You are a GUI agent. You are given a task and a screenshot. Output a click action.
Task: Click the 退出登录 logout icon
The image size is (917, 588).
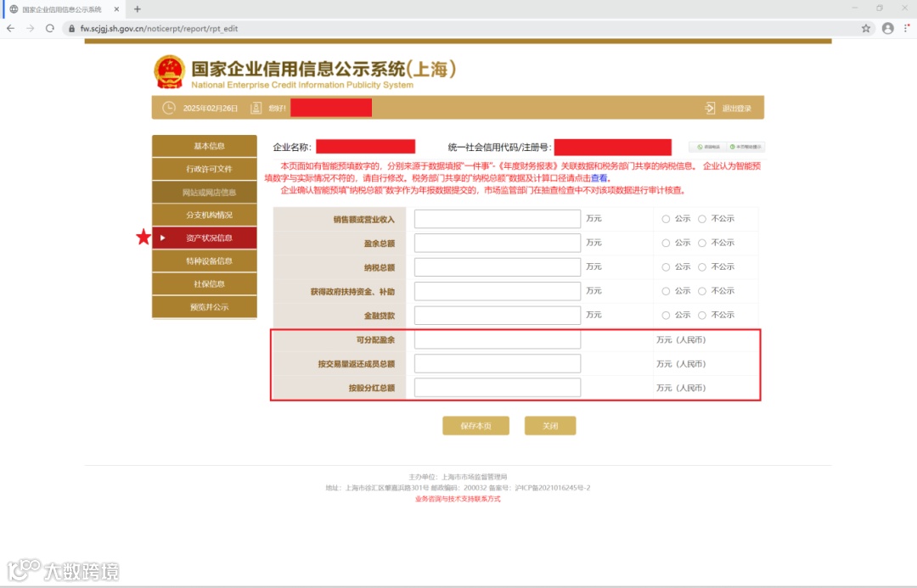pos(709,108)
